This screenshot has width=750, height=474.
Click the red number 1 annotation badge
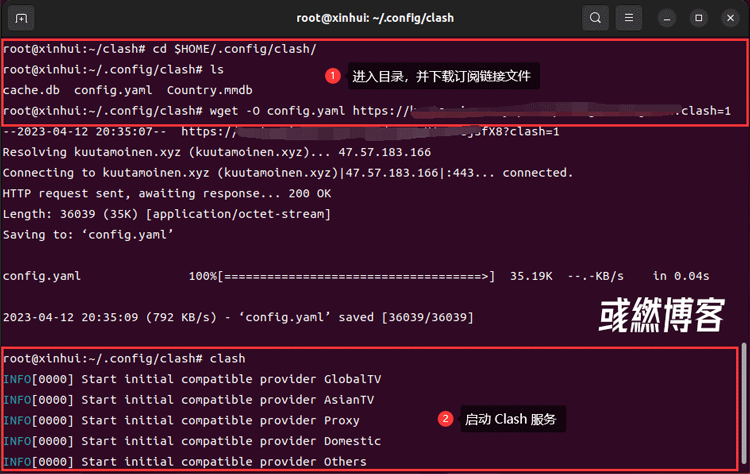point(334,75)
